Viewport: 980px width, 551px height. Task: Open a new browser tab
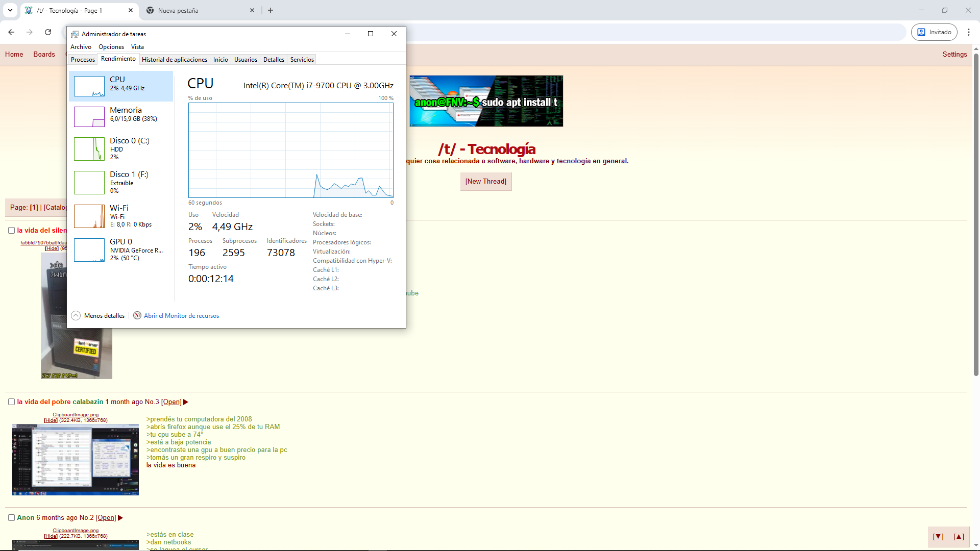pyautogui.click(x=271, y=10)
